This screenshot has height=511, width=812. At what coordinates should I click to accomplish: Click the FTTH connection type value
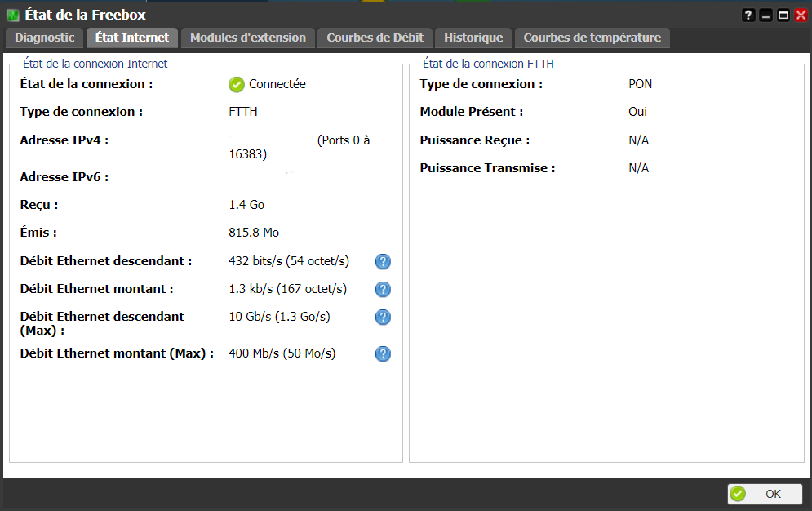(243, 112)
